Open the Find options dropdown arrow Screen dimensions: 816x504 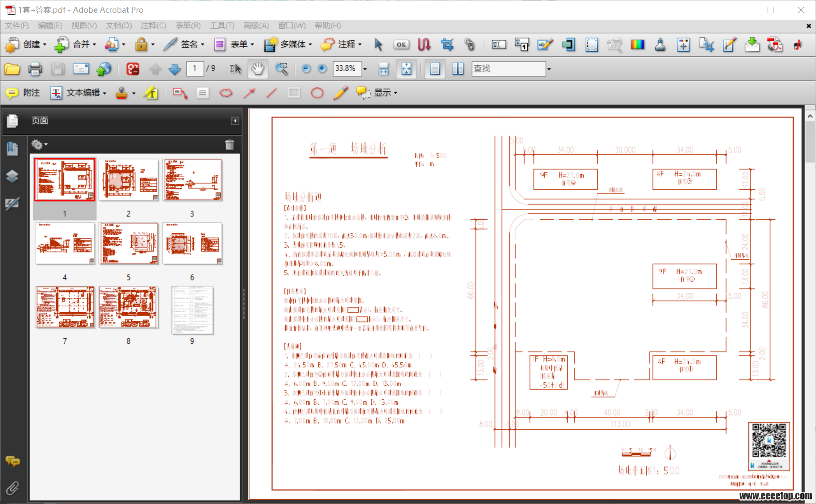pyautogui.click(x=549, y=69)
